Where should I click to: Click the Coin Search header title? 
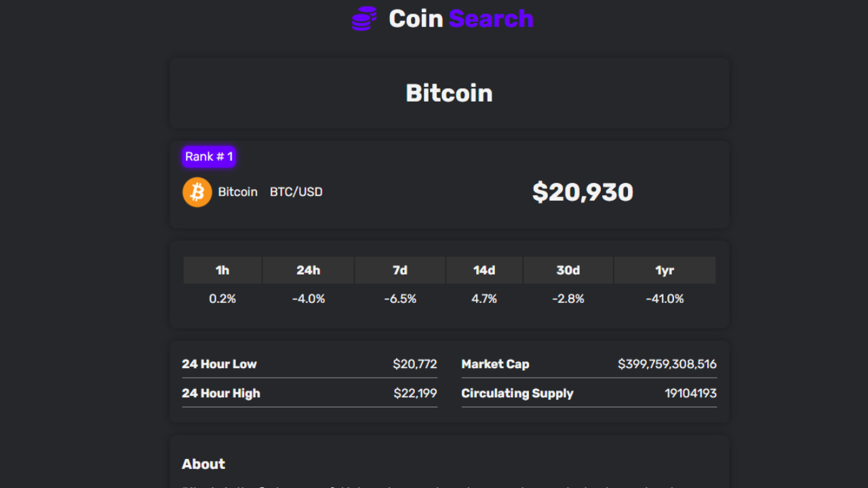click(460, 19)
